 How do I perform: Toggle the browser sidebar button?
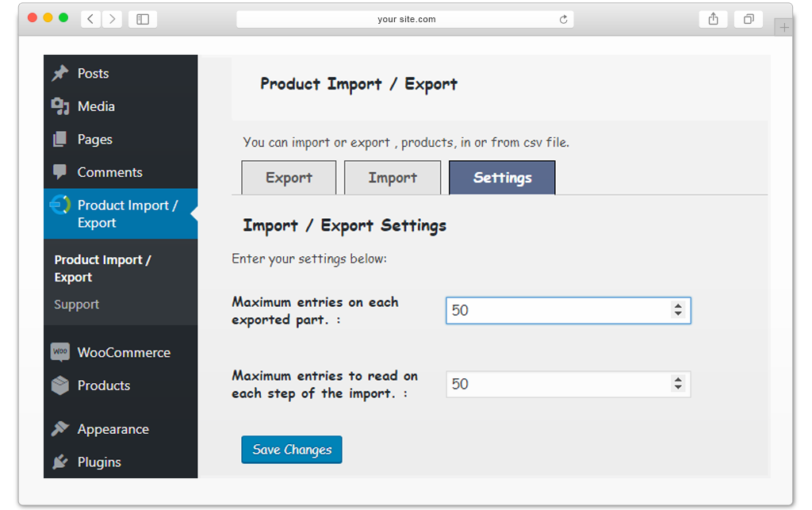[143, 19]
